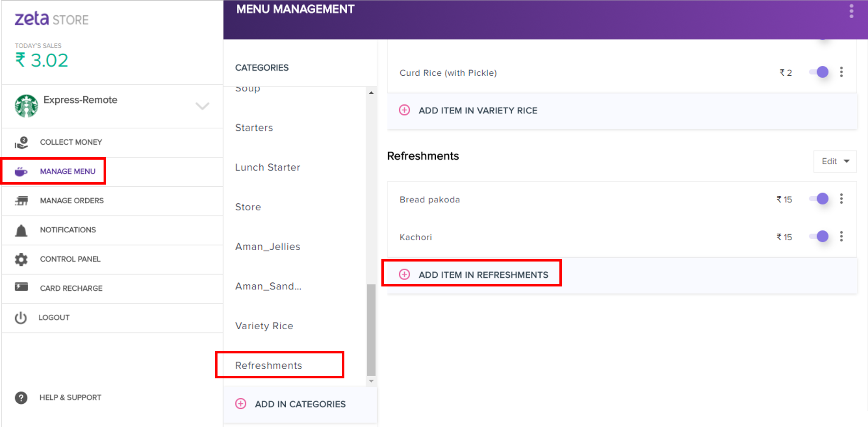
Task: Open Control Panel
Action: [x=112, y=259]
